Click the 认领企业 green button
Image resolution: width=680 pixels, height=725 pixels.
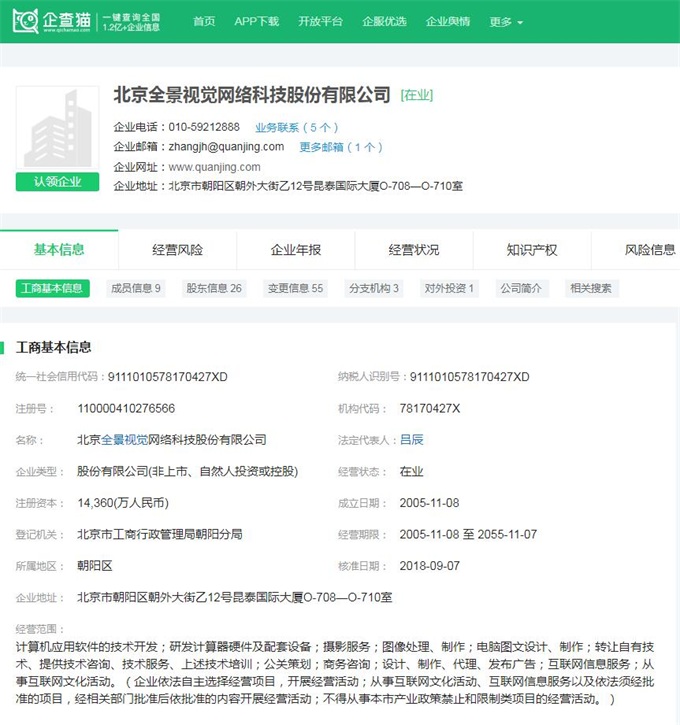57,182
